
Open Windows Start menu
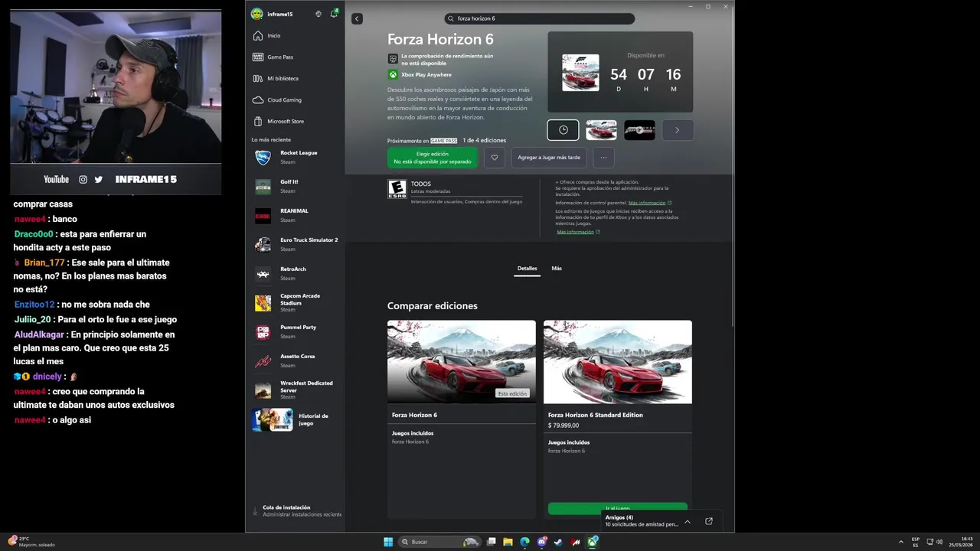[388, 542]
